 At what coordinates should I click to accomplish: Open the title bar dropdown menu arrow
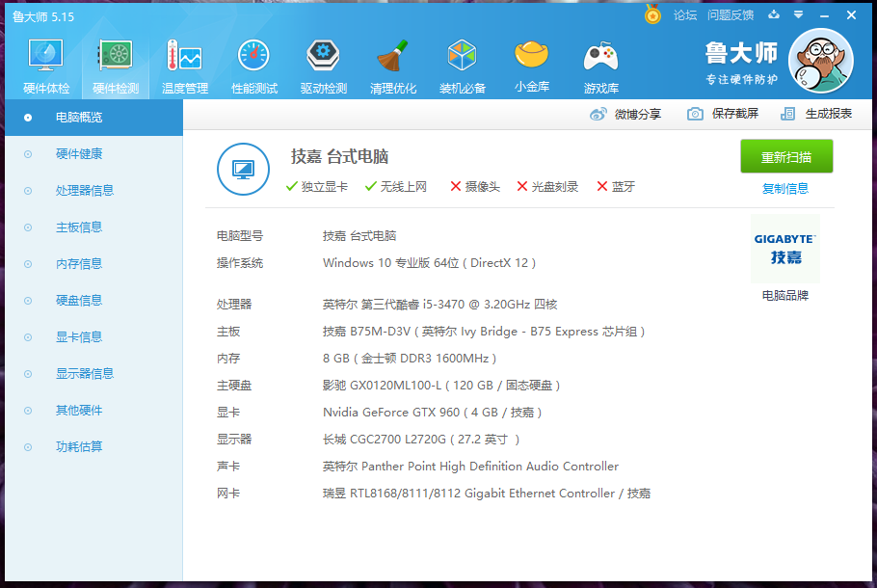click(x=799, y=15)
